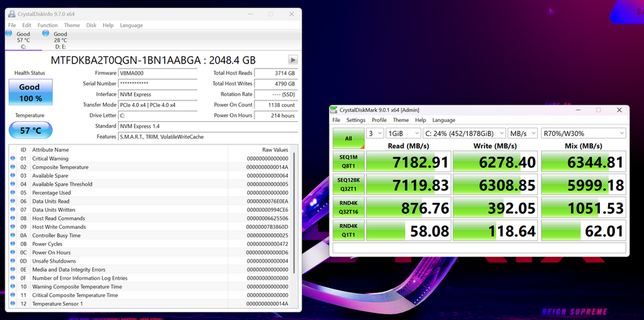Start the RND4K Q1T1 test
The image size is (644, 320).
coord(348,231)
